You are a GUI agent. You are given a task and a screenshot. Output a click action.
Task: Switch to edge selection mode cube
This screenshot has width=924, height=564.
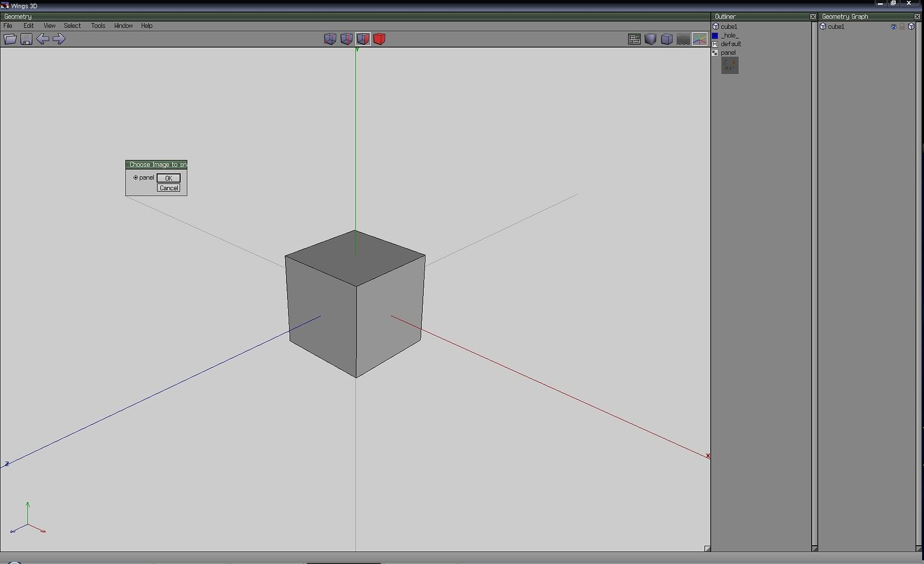click(x=347, y=39)
